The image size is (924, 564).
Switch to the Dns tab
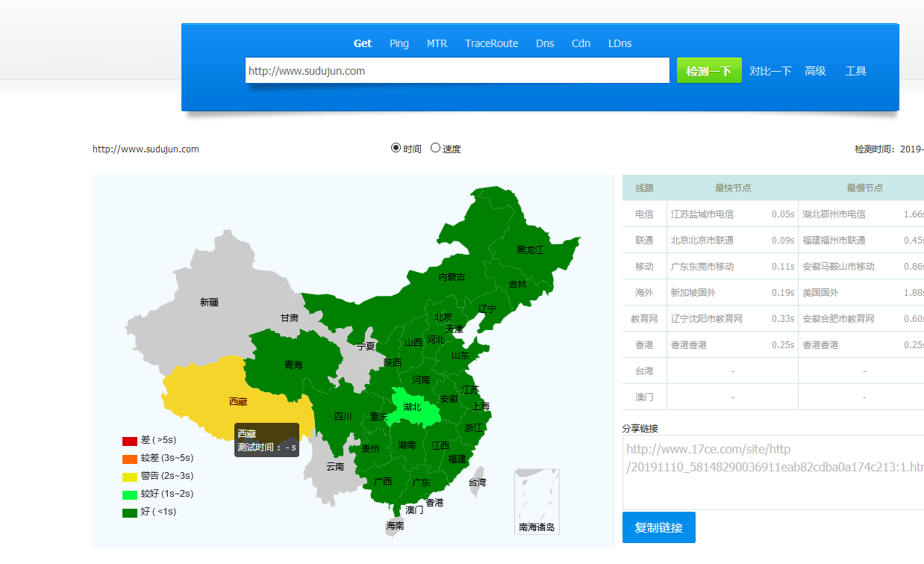point(545,43)
